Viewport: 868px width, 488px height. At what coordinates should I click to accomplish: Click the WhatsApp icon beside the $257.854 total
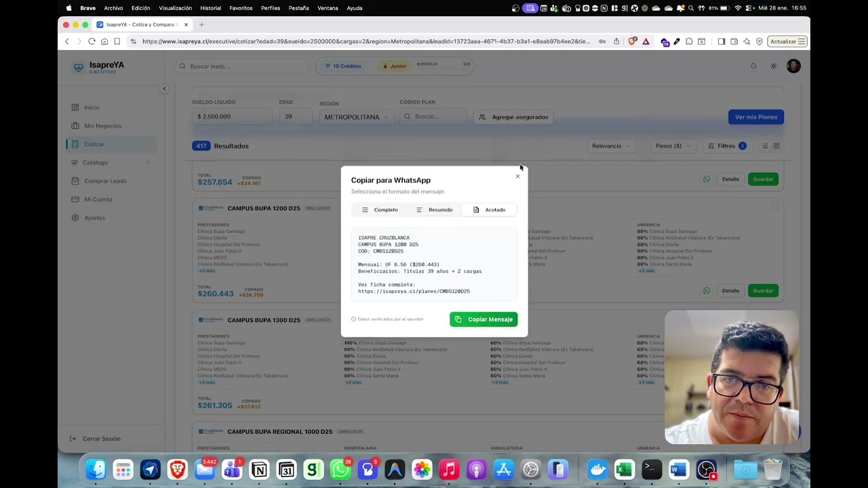point(707,179)
